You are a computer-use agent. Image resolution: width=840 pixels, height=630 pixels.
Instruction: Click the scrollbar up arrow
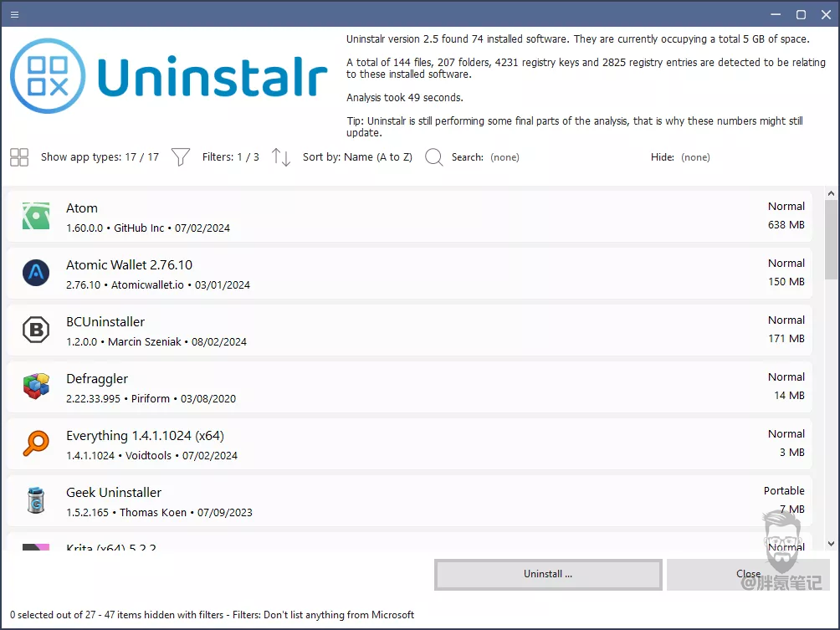(831, 193)
